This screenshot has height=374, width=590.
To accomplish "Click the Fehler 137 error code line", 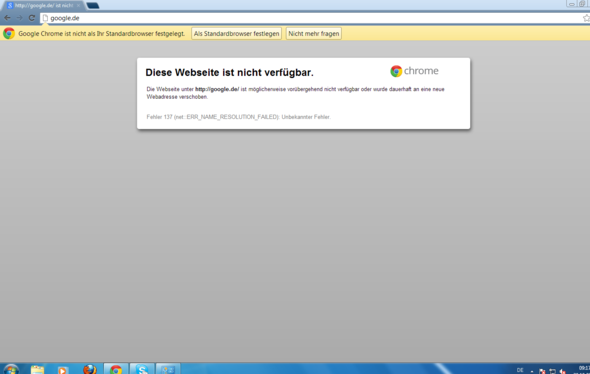I will click(x=239, y=117).
